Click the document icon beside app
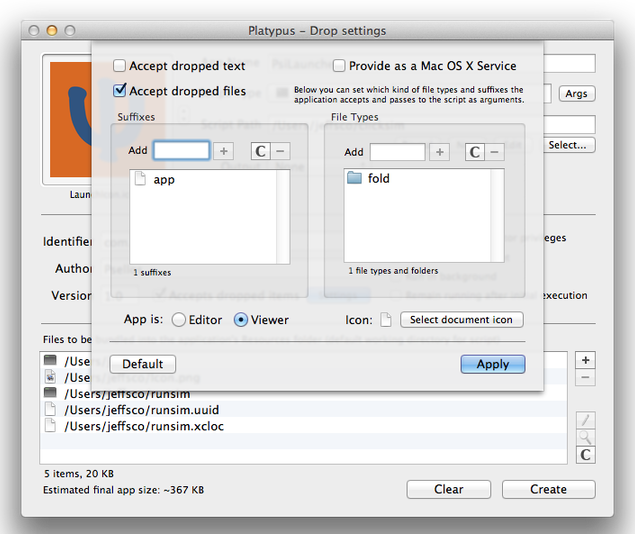 [140, 179]
